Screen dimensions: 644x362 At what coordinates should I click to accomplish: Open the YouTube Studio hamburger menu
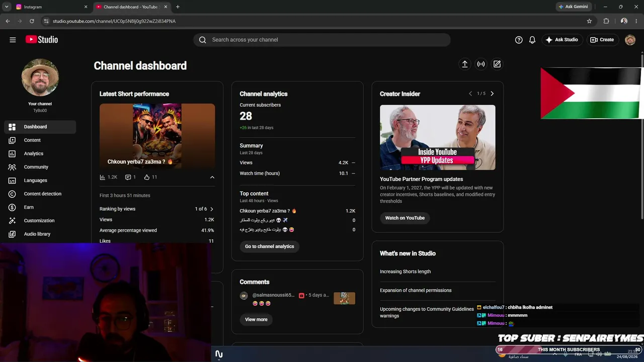13,40
